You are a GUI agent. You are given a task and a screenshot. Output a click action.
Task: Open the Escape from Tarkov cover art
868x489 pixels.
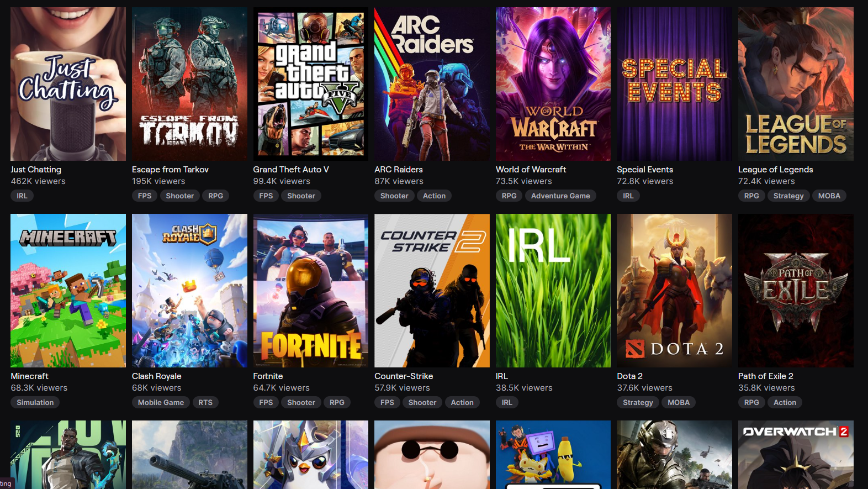pos(189,84)
